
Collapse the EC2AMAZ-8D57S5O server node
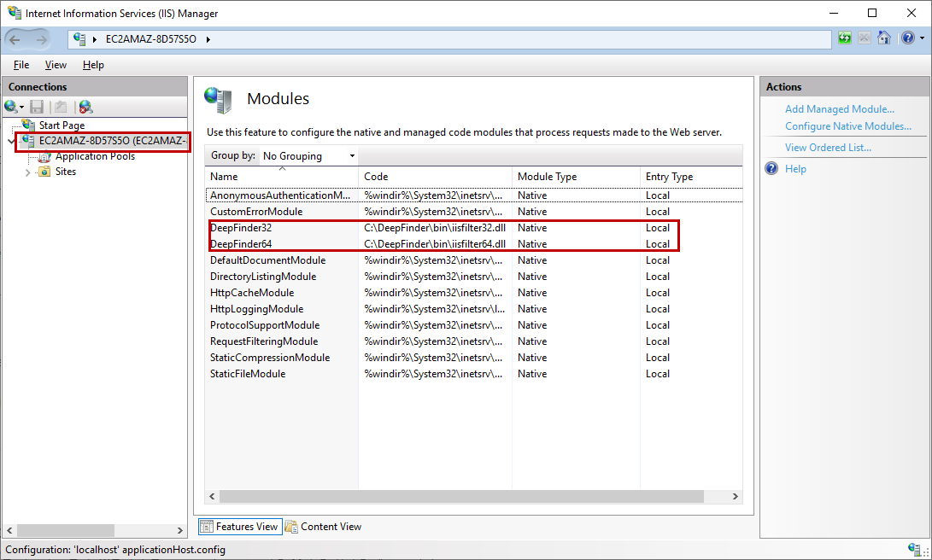tap(11, 142)
